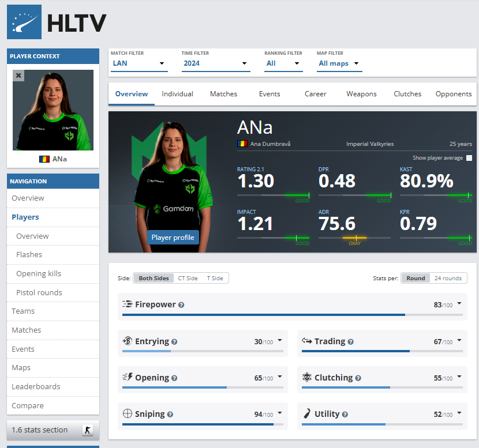479x448 pixels.
Task: Click ANa's player context photo
Action: (x=53, y=110)
